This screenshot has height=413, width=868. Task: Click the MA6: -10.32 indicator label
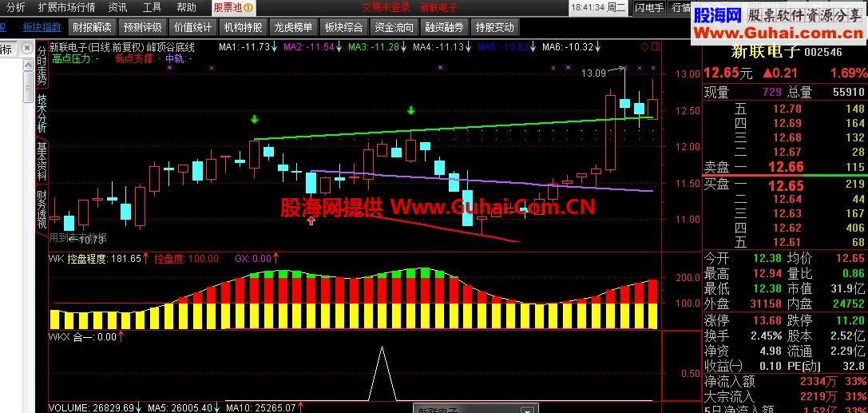pyautogui.click(x=571, y=47)
